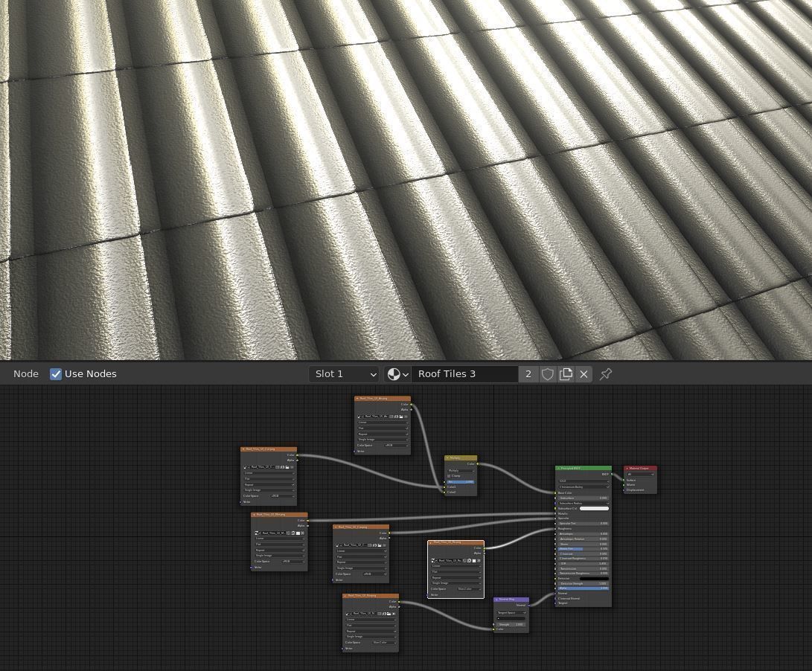Click the Subsurface value slider

(x=584, y=498)
